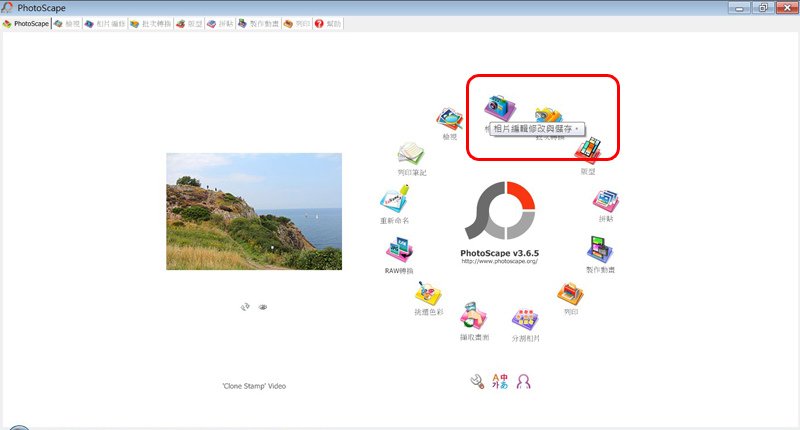Open the 列印筆記 paper print icon
Image resolution: width=800 pixels, height=430 pixels.
pyautogui.click(x=411, y=154)
